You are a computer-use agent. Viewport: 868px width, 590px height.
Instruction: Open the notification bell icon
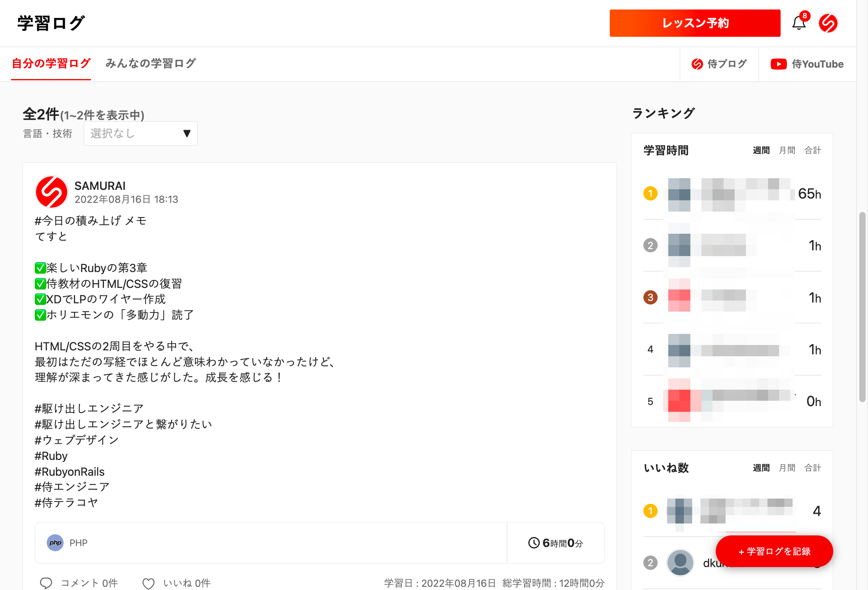click(799, 23)
